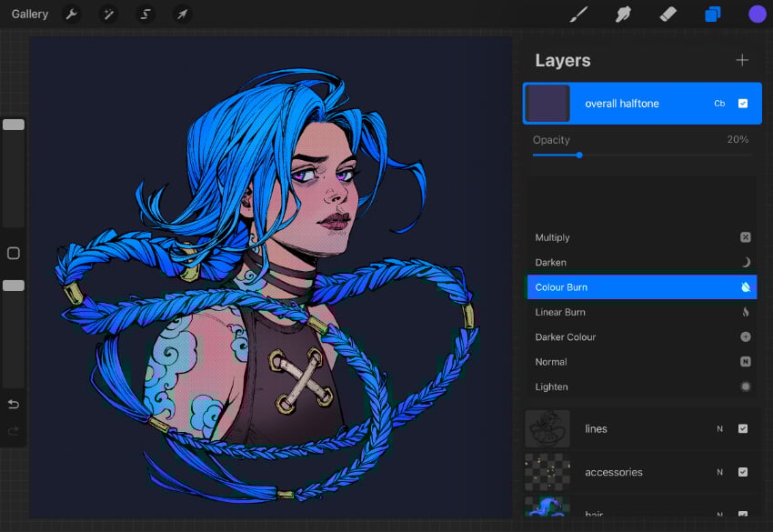Image resolution: width=773 pixels, height=532 pixels.
Task: Open the Actions wrench menu
Action: click(72, 14)
